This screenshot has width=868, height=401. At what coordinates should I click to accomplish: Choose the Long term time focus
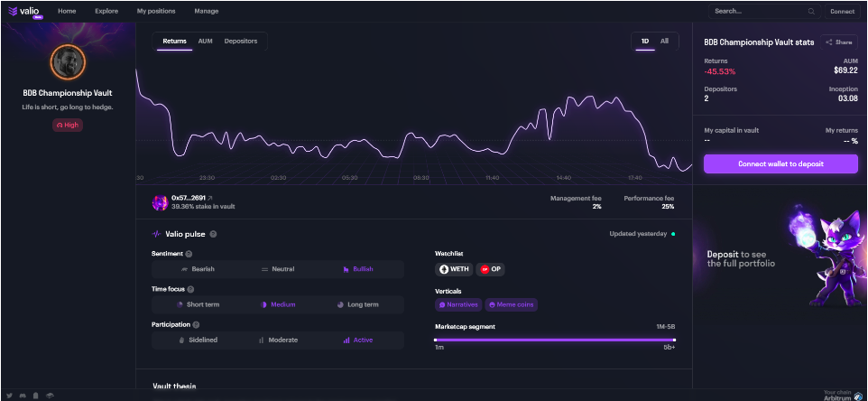tap(356, 304)
